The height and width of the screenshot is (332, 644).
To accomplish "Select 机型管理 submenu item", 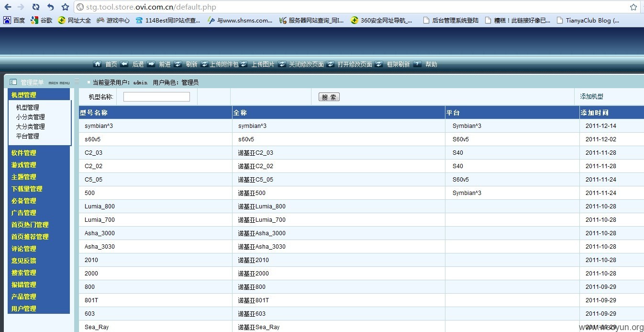I will 28,107.
